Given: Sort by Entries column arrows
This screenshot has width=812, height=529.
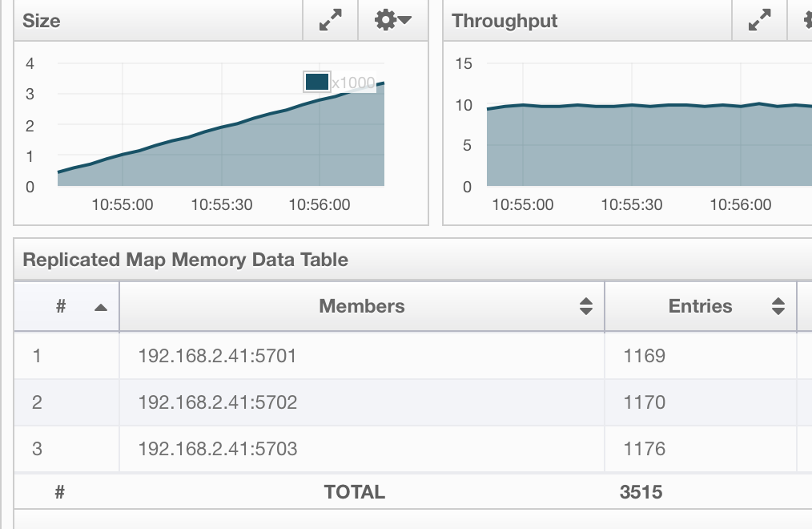Looking at the screenshot, I should click(x=778, y=306).
